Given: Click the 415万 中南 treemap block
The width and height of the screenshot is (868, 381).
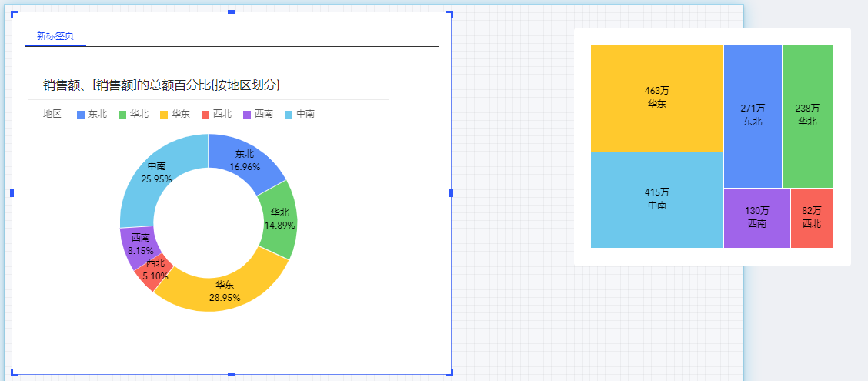Looking at the screenshot, I should pyautogui.click(x=656, y=199).
